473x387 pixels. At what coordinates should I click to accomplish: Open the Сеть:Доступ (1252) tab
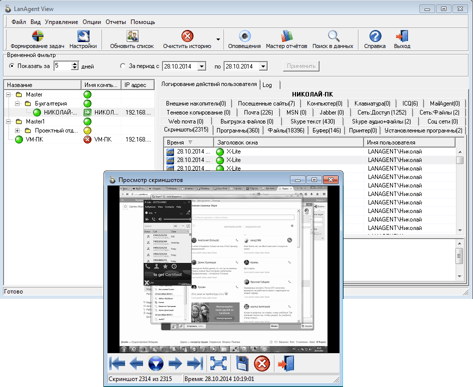[x=382, y=113]
